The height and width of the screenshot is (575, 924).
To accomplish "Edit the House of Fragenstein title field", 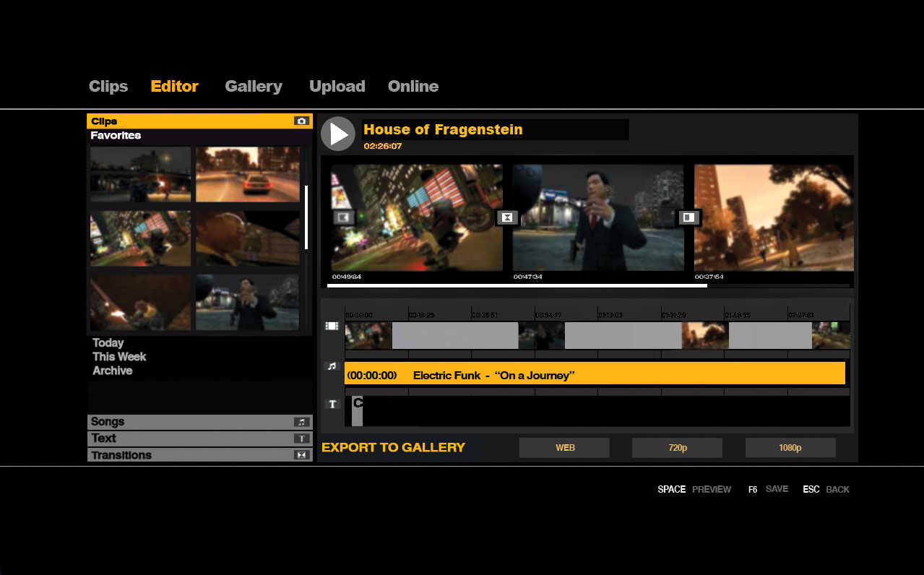I will pos(495,129).
